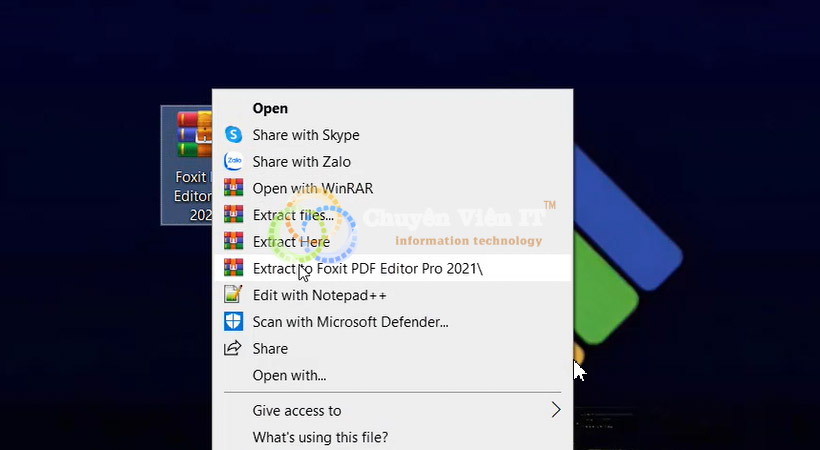The width and height of the screenshot is (820, 450).
Task: Select What's using this file?
Action: click(392, 437)
